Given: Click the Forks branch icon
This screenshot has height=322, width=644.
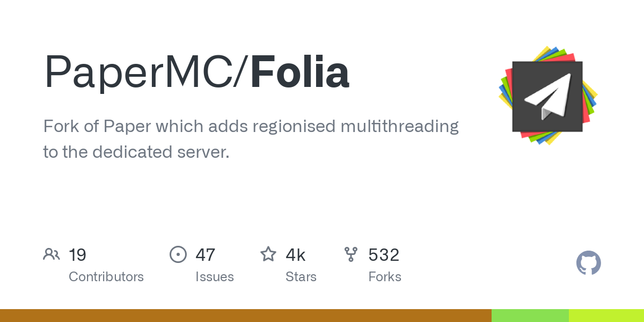Looking at the screenshot, I should tap(351, 254).
